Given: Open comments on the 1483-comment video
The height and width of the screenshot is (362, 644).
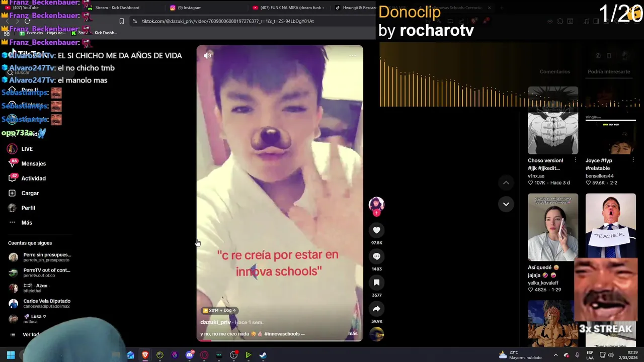Looking at the screenshot, I should pyautogui.click(x=376, y=256).
